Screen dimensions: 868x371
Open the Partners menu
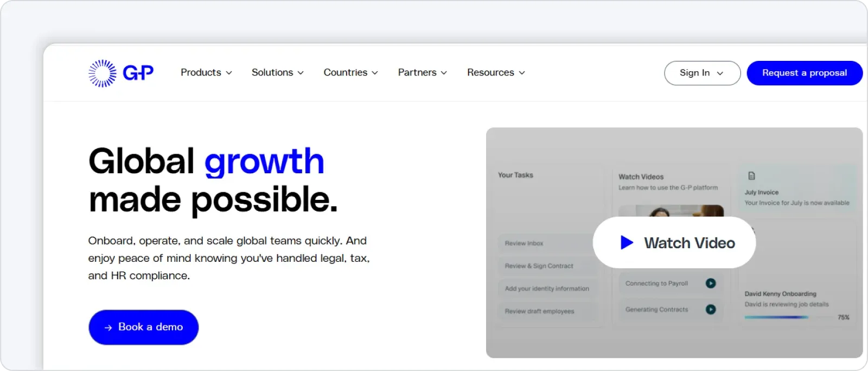click(422, 73)
